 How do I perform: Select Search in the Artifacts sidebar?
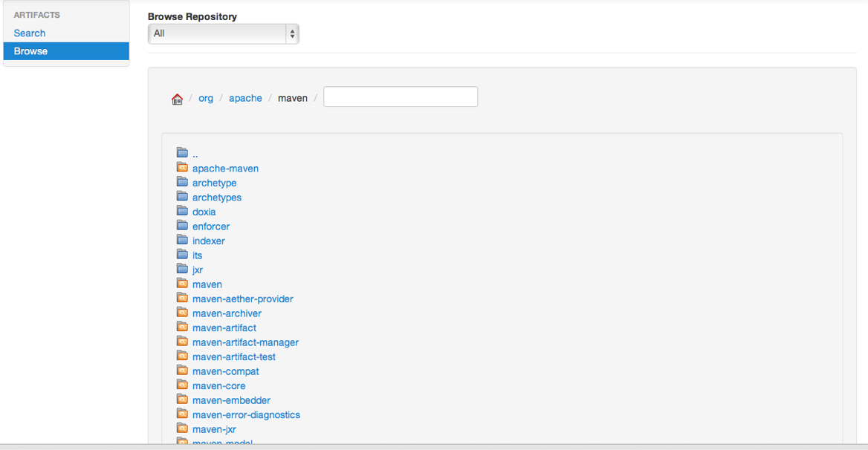pyautogui.click(x=30, y=33)
